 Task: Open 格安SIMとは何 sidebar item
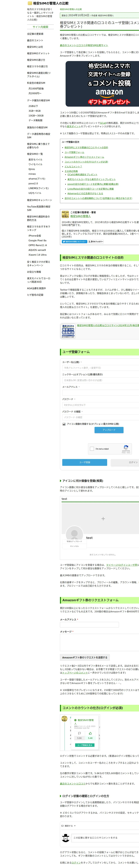coord(35,47)
